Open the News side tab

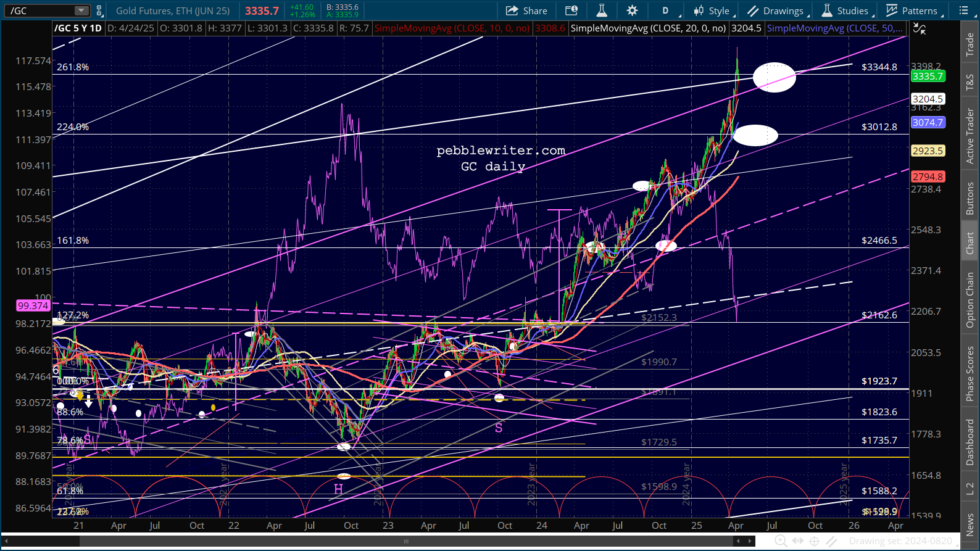[970, 524]
